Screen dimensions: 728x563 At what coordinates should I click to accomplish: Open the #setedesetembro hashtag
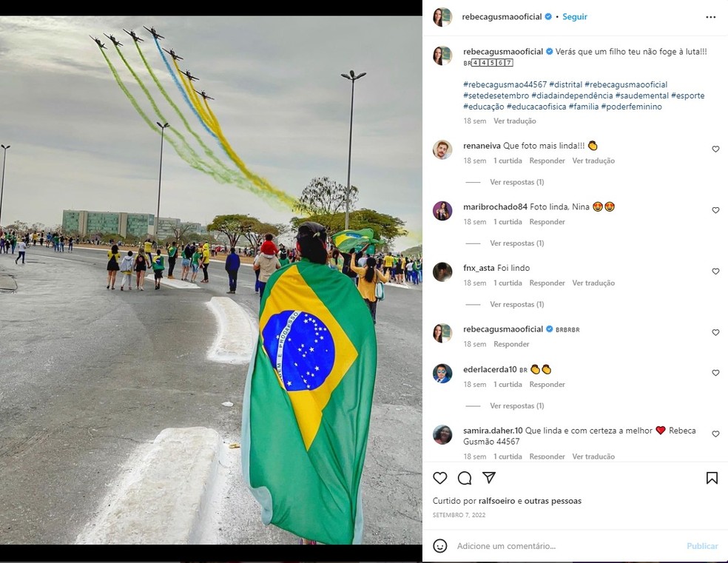click(496, 95)
